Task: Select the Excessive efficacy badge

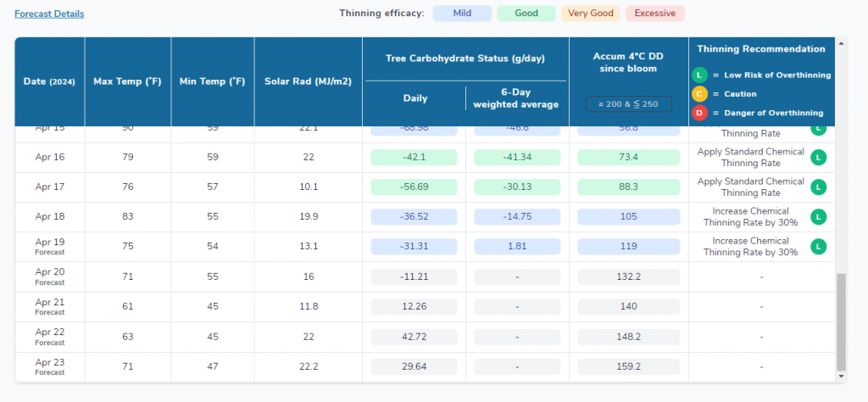Action: point(654,14)
